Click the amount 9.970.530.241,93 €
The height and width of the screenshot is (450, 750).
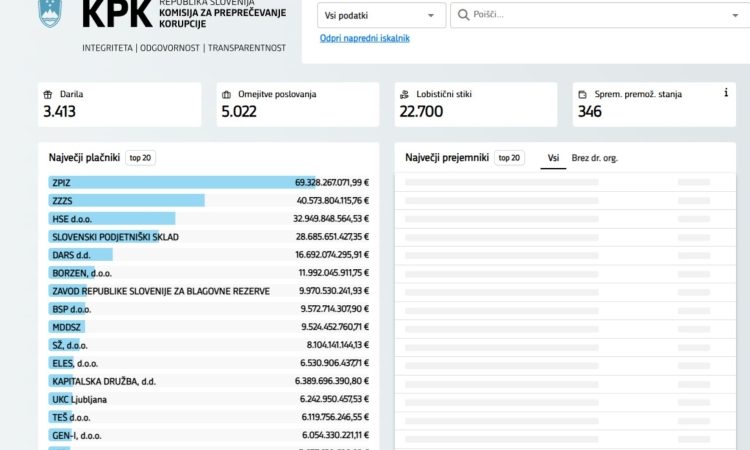coord(334,291)
